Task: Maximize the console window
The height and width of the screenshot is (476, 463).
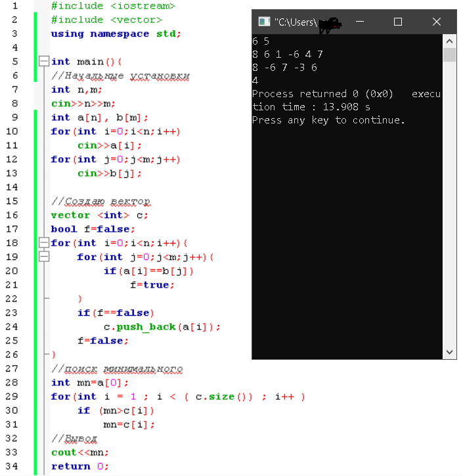Action: pos(397,22)
